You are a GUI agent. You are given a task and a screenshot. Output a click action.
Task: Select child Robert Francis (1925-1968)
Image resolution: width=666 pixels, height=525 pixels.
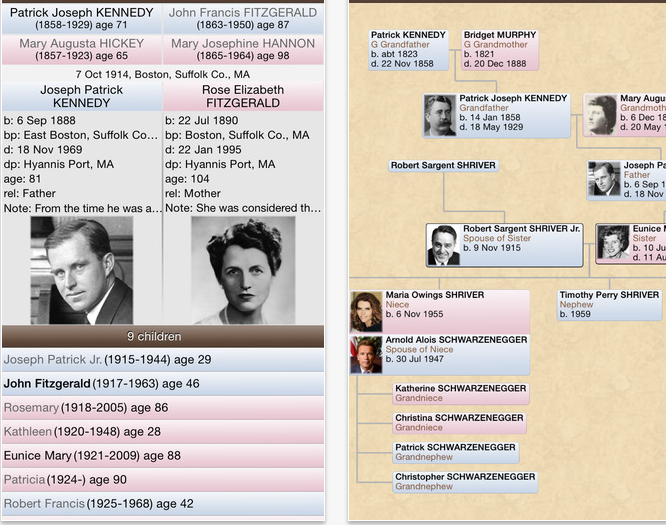[163, 504]
